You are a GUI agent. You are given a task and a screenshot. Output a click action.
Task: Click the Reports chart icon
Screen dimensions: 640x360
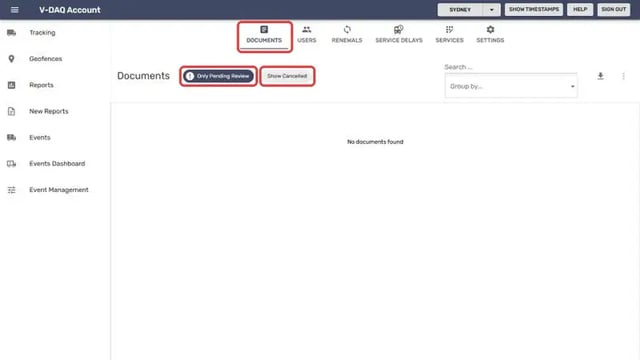click(11, 85)
